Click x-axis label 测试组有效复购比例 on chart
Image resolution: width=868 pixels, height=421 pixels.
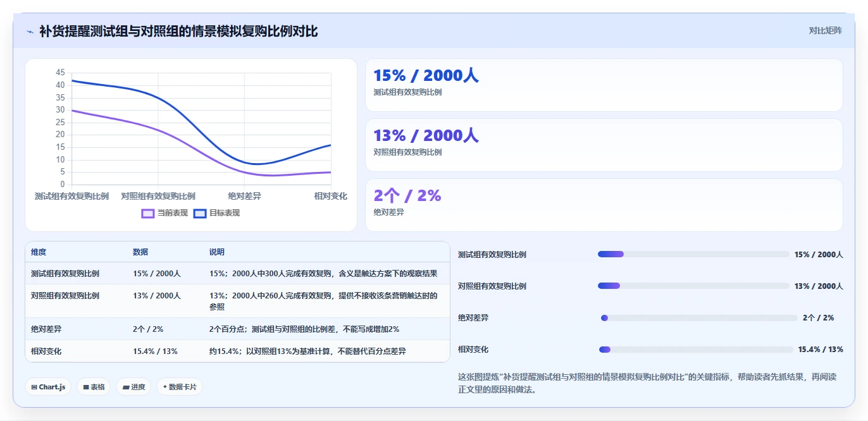pos(71,196)
